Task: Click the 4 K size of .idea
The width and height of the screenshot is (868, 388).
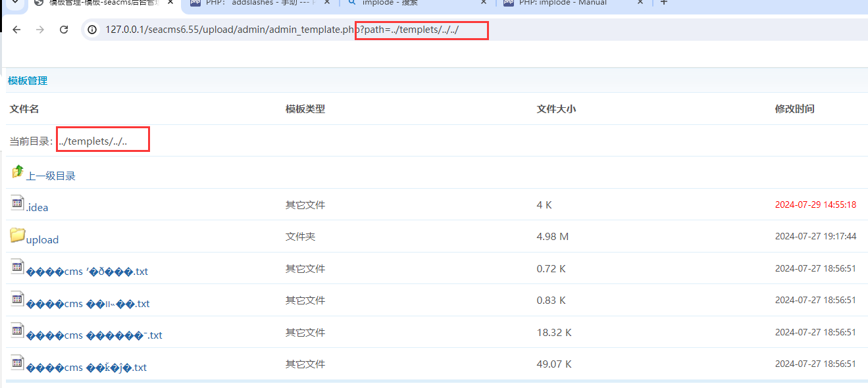Action: (544, 205)
